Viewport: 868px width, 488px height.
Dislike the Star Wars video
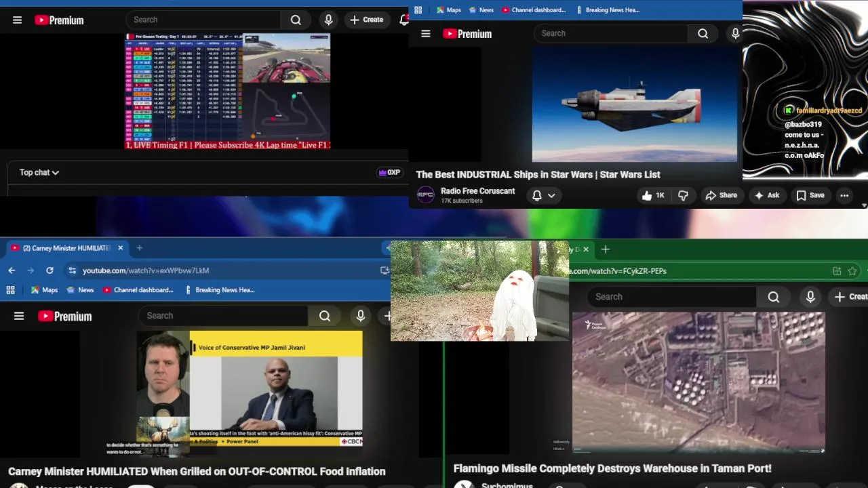(x=683, y=195)
